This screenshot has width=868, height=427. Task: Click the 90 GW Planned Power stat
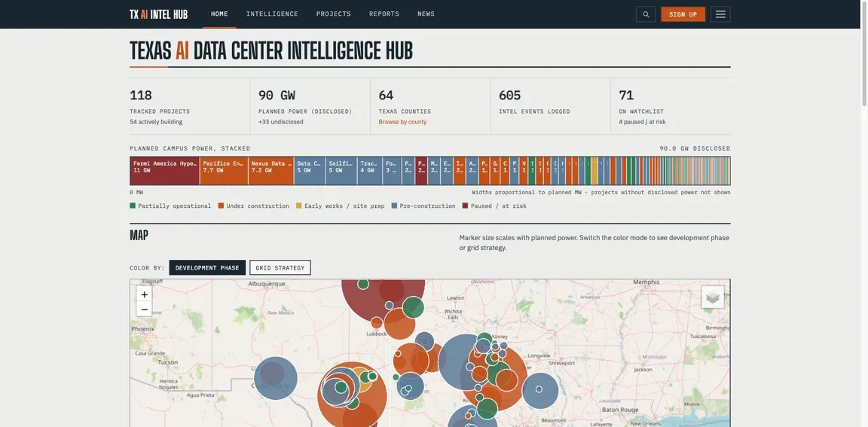(x=310, y=106)
